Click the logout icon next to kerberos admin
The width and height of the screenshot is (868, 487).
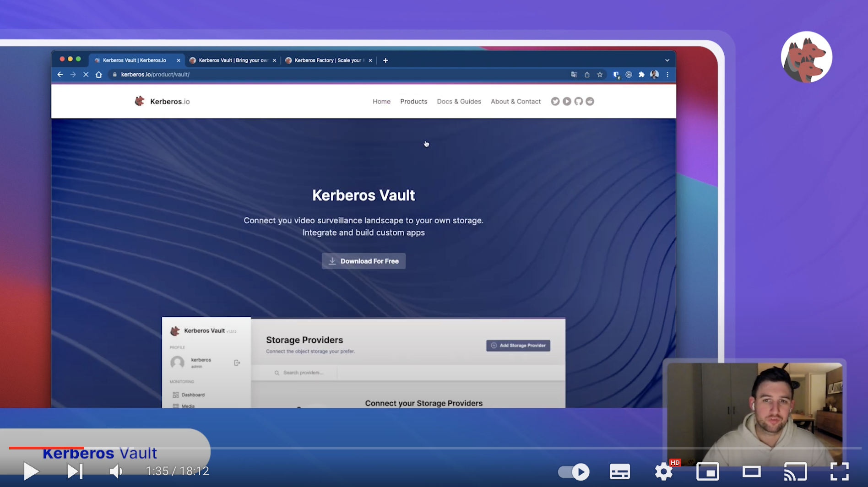(237, 363)
